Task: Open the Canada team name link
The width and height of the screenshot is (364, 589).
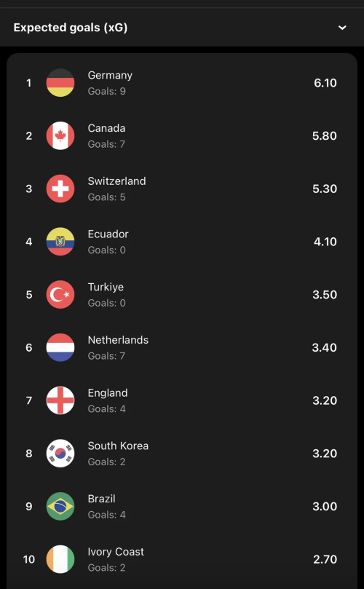Action: (107, 128)
